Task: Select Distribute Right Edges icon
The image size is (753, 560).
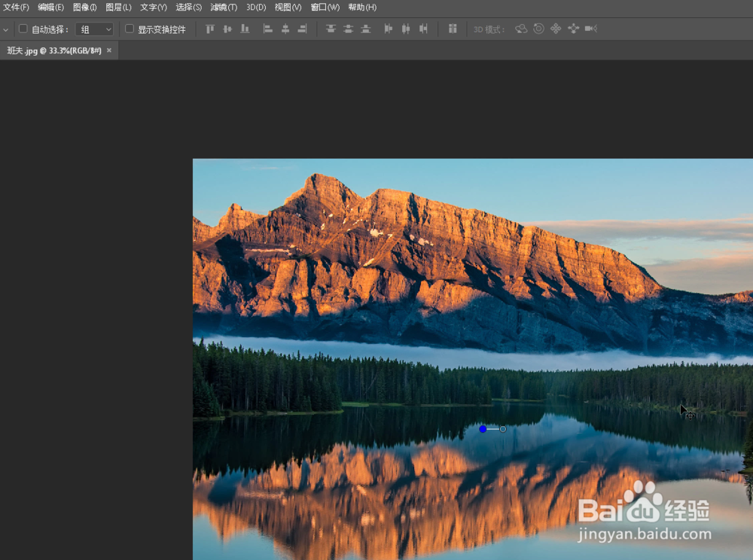Action: point(423,29)
